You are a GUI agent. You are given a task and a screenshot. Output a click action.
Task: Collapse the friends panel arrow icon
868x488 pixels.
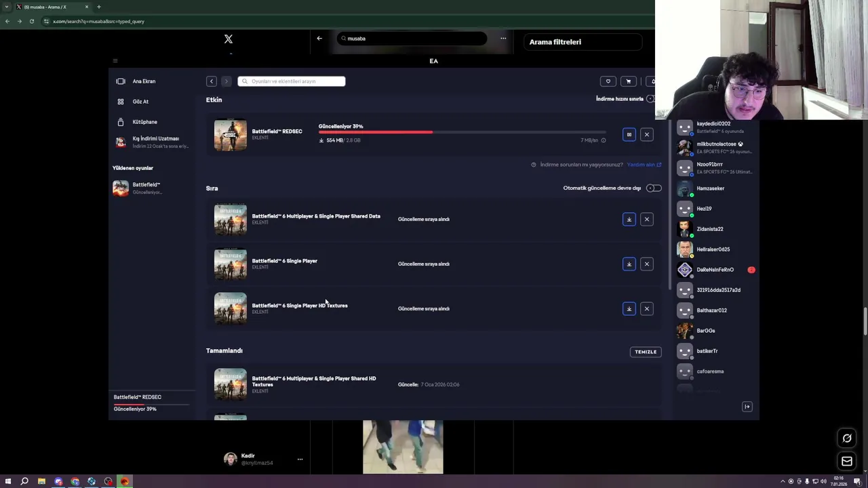pos(747,407)
